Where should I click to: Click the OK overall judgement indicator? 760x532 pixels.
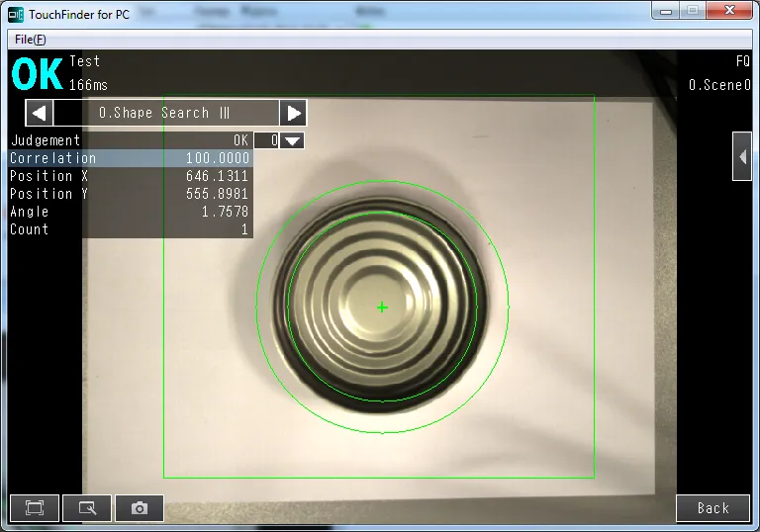tap(38, 74)
